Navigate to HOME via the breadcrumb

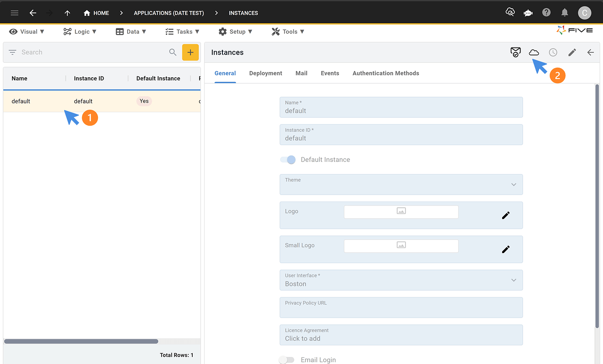(96, 13)
